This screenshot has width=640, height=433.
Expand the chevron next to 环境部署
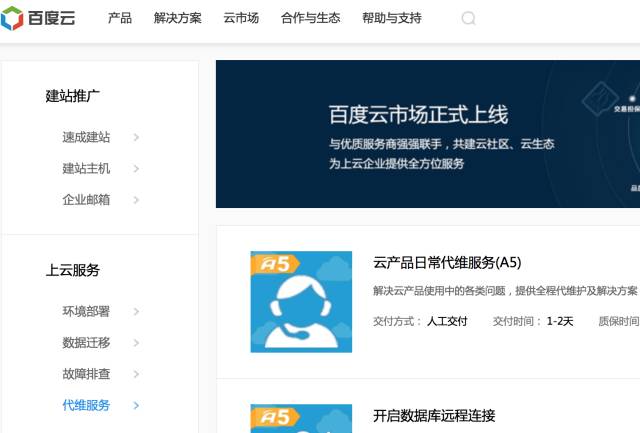coord(136,312)
